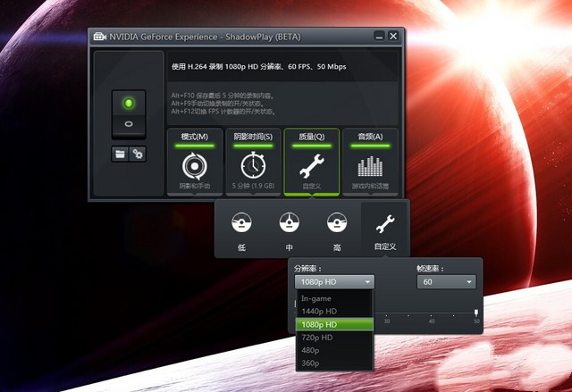Click the 阴影时间(S) stopwatch icon
This screenshot has width=572, height=392.
[253, 166]
